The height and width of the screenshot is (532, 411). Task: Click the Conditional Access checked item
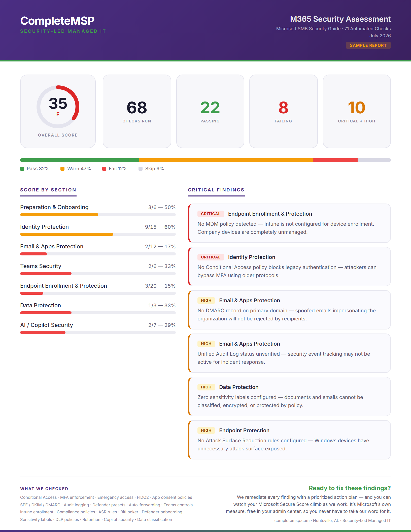tap(39, 497)
